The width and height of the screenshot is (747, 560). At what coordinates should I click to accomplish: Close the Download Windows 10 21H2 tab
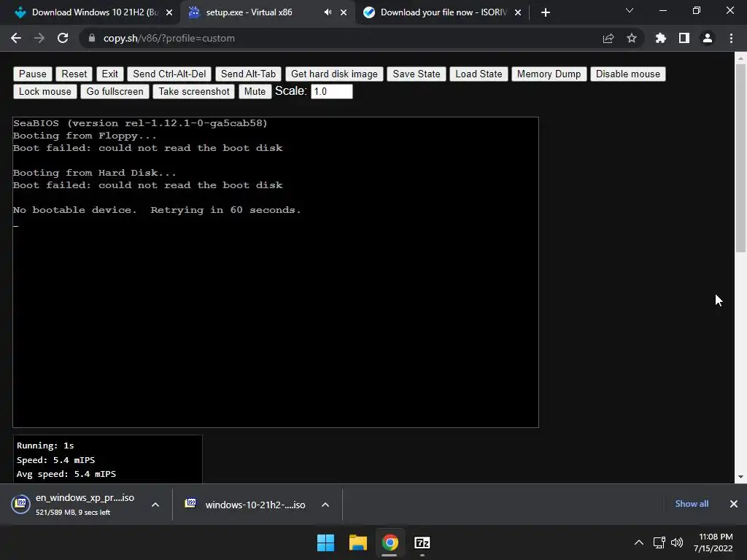[x=169, y=12]
